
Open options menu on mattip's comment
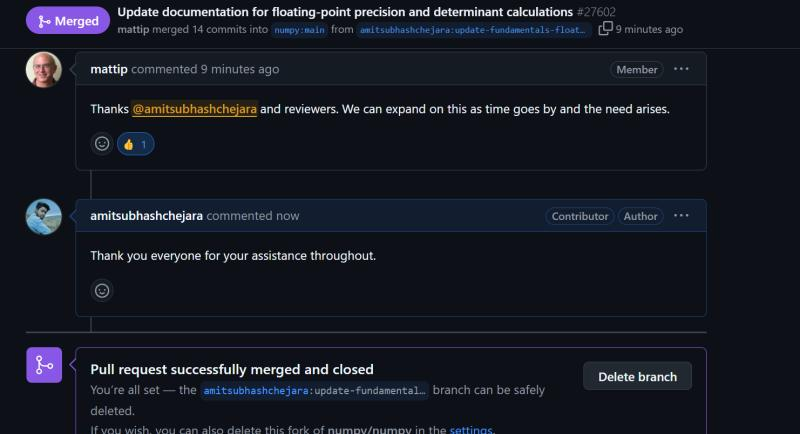tap(681, 69)
